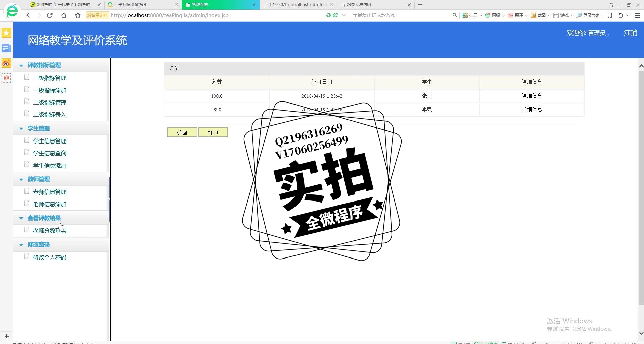Open 登录管家 login manager

tap(588, 15)
